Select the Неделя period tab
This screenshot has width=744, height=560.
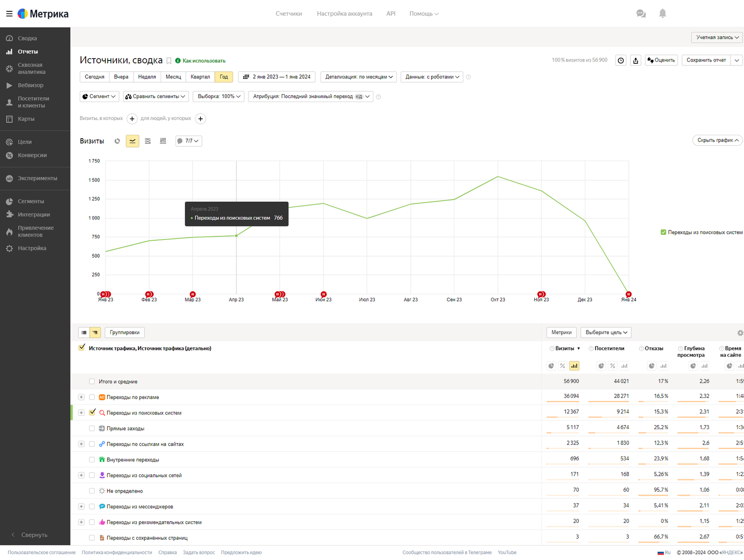coord(147,77)
